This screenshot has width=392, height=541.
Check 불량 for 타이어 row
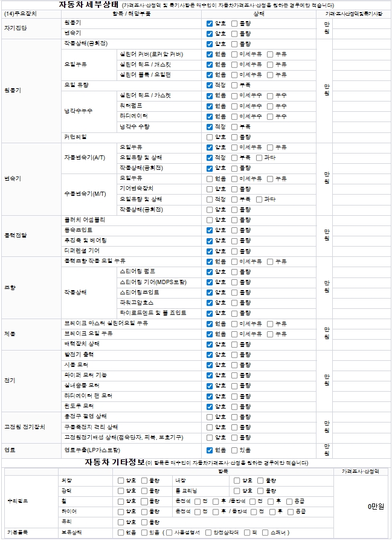144,511
